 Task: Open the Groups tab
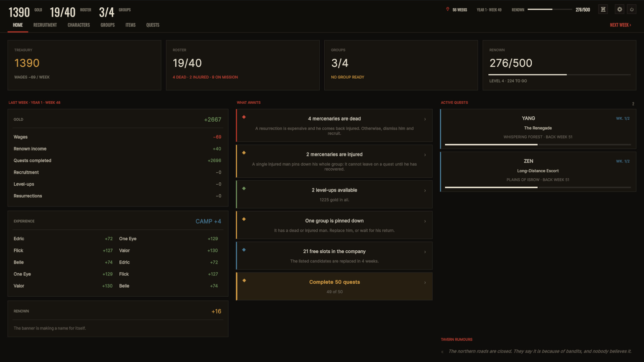coord(107,25)
